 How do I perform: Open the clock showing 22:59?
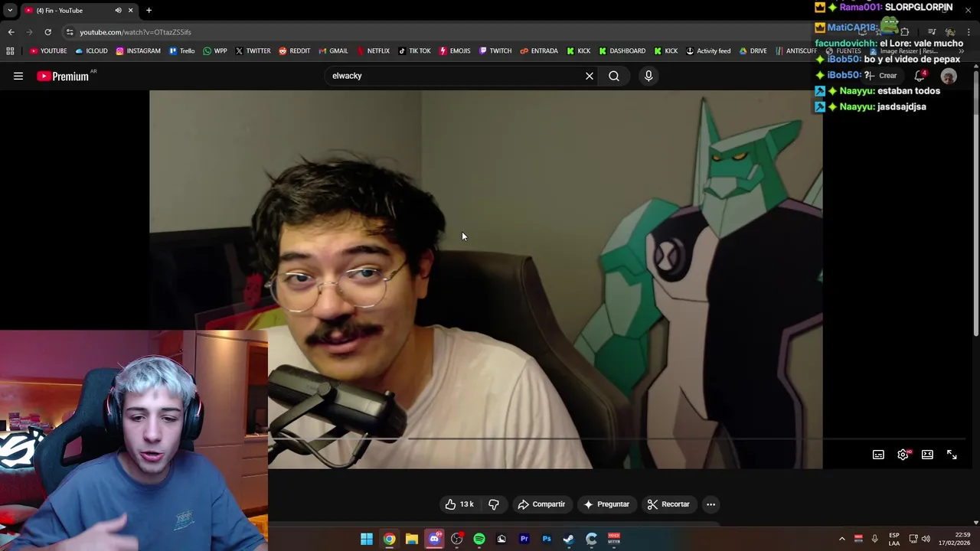coord(954,540)
